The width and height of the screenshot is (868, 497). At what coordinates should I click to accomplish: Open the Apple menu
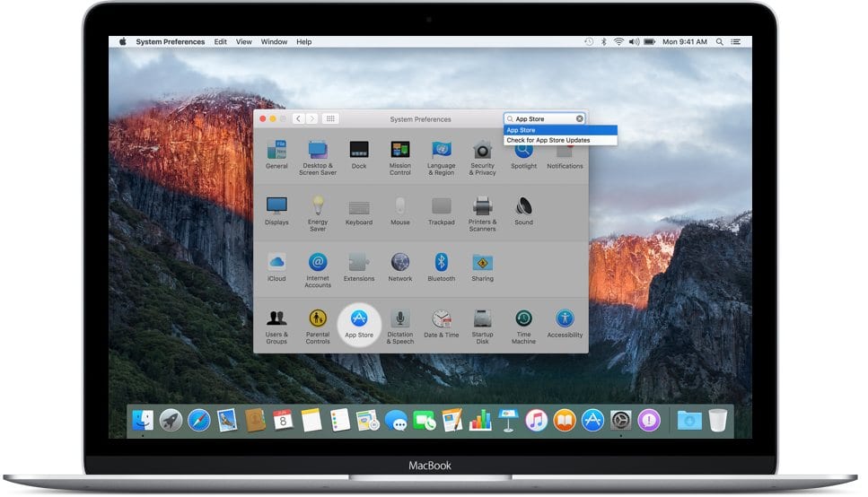(122, 41)
